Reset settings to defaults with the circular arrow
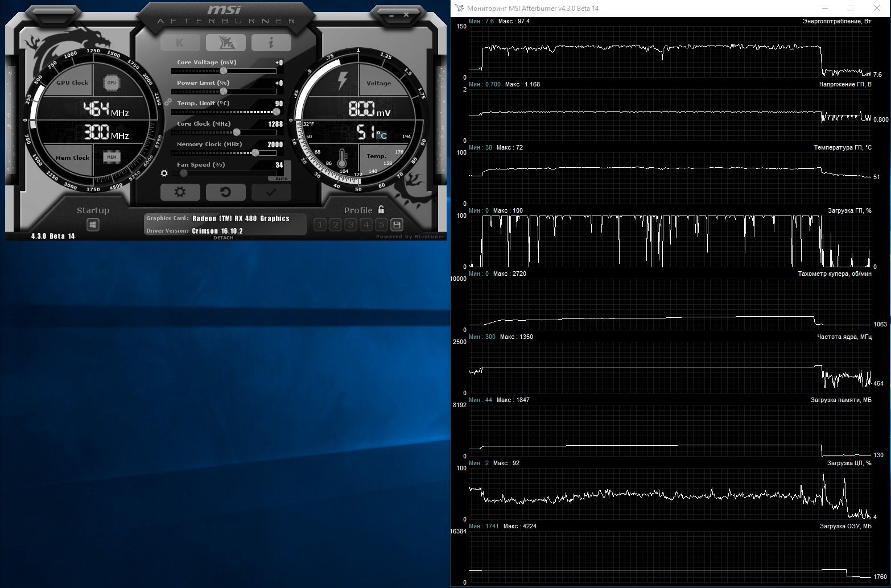This screenshot has height=588, width=891. coord(225,192)
